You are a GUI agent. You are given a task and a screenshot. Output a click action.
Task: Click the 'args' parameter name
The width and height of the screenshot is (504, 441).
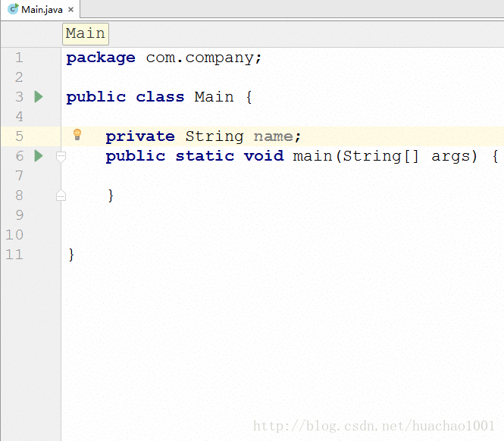click(451, 157)
